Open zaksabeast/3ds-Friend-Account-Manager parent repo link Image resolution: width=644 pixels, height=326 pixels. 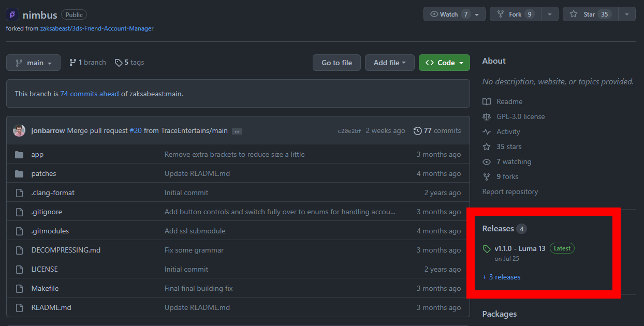click(97, 28)
